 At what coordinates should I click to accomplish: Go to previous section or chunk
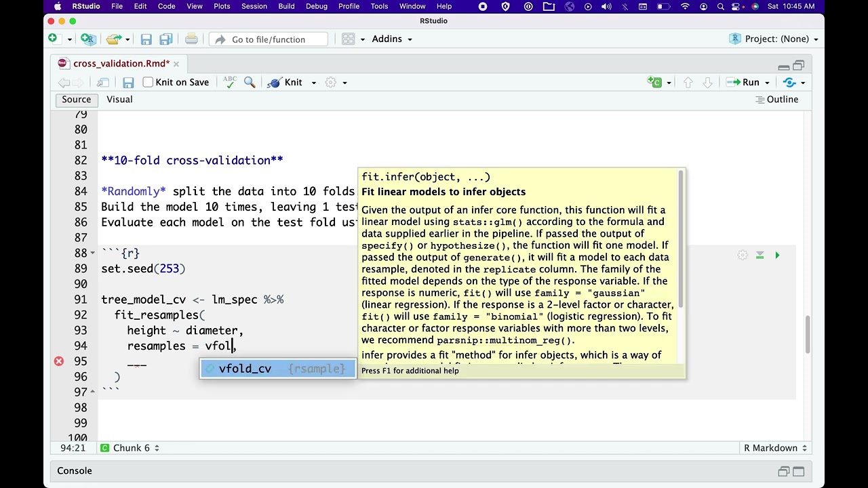pyautogui.click(x=688, y=82)
